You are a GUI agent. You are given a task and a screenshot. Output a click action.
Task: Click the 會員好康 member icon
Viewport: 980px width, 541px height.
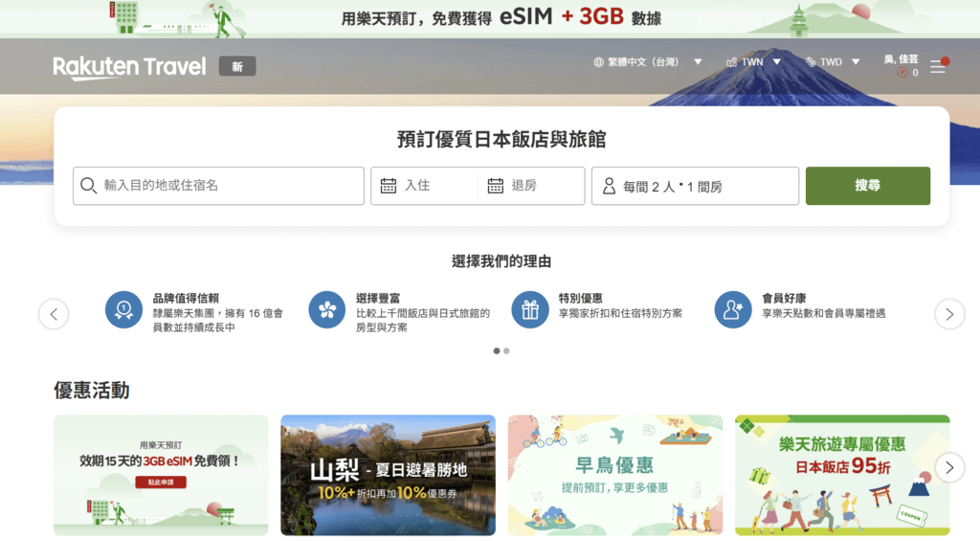point(733,309)
